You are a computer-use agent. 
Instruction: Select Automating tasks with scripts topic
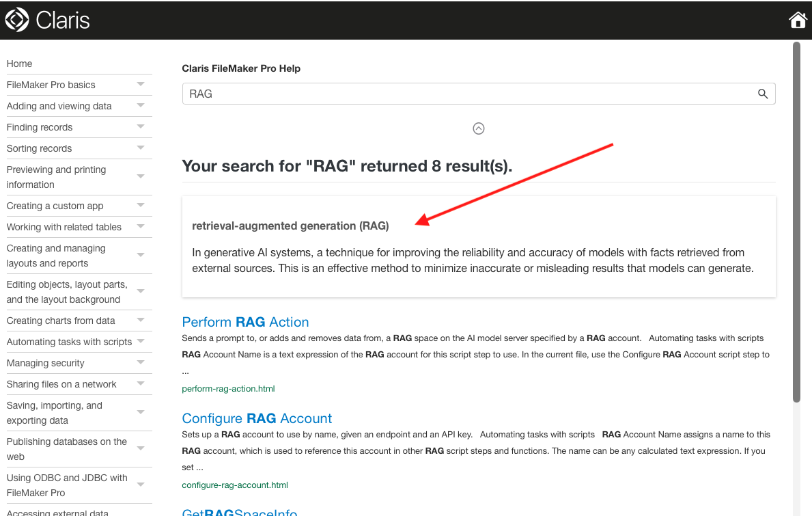69,342
